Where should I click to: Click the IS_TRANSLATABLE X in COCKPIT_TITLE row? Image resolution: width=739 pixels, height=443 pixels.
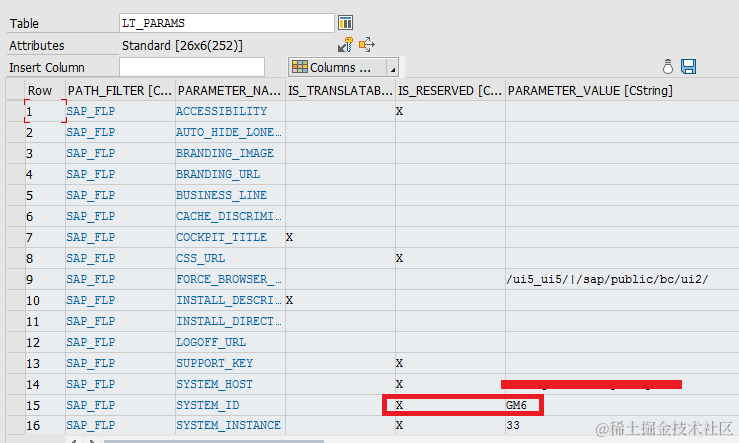click(289, 237)
